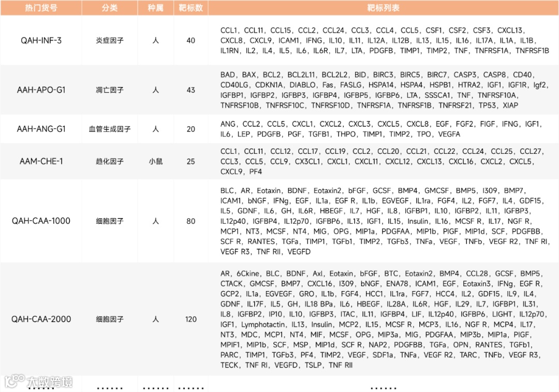Click species 人 in the QAH-INF-3 row
559x392 pixels.
[155, 40]
